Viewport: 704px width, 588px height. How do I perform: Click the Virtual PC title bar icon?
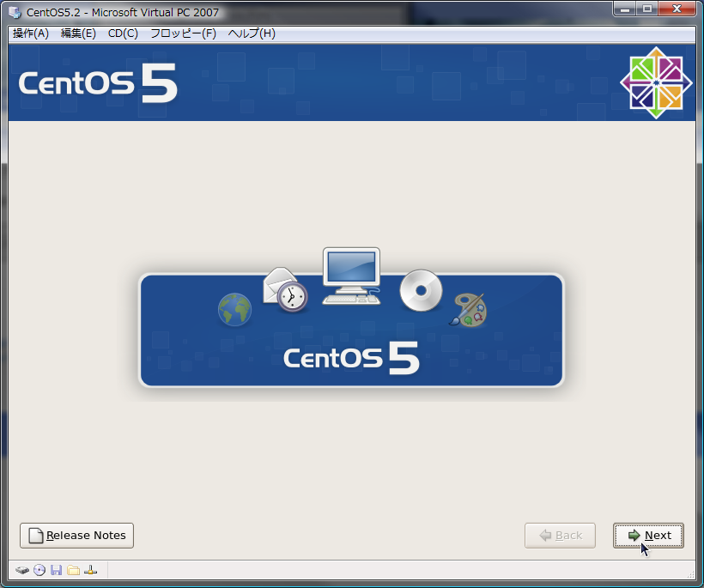(x=15, y=12)
